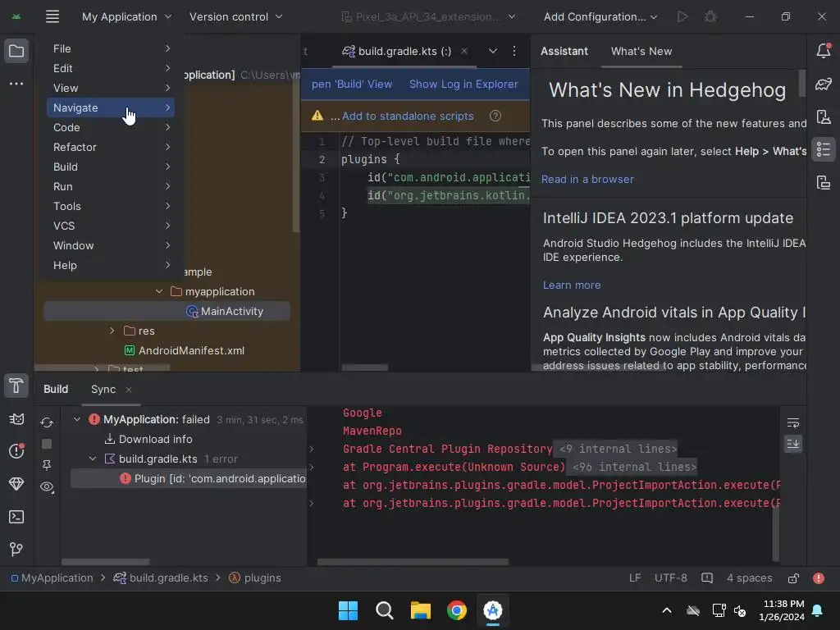
Task: Click the red error indicator in status bar
Action: click(x=819, y=578)
